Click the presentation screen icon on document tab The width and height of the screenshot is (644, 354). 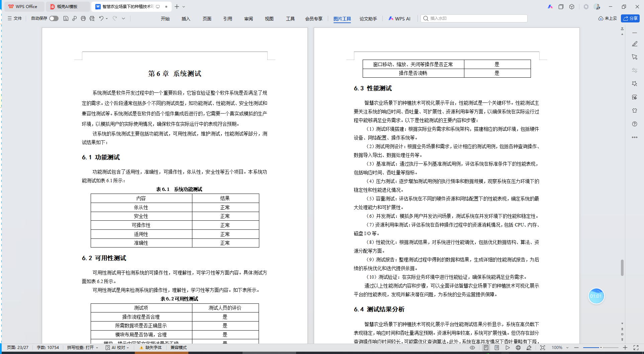(158, 6)
